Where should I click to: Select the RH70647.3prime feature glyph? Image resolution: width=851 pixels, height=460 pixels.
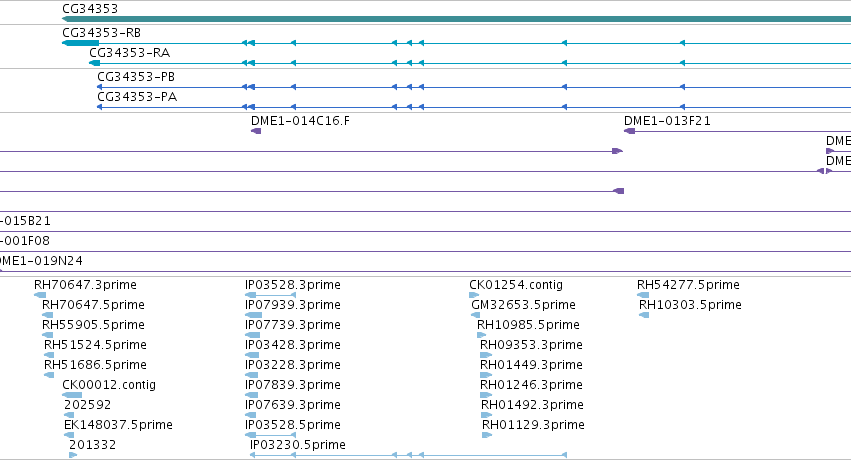point(40,295)
